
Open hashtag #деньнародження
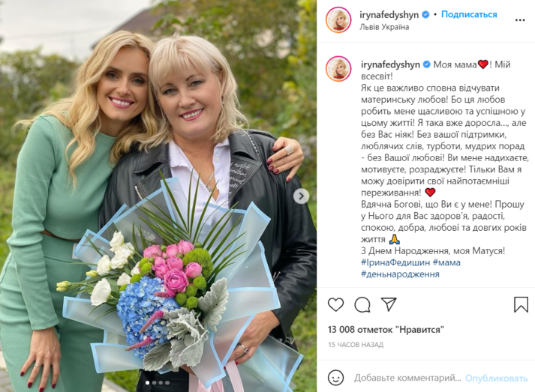pyautogui.click(x=400, y=274)
